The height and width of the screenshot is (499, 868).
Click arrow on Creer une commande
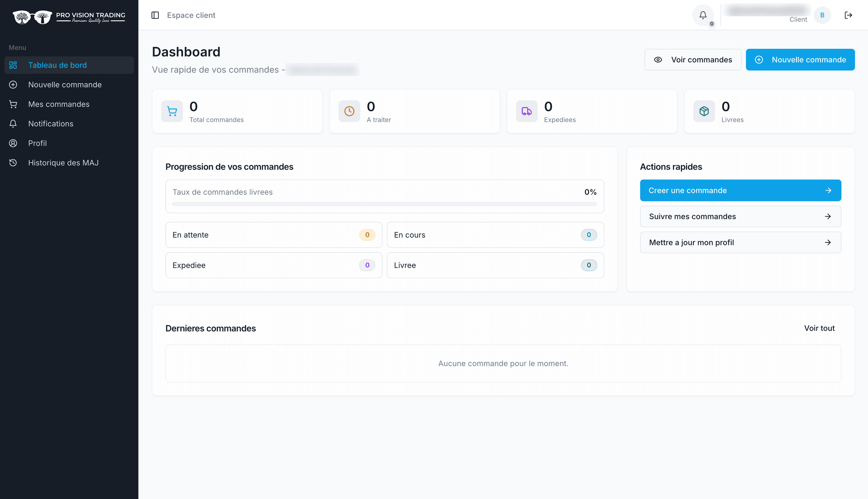828,191
